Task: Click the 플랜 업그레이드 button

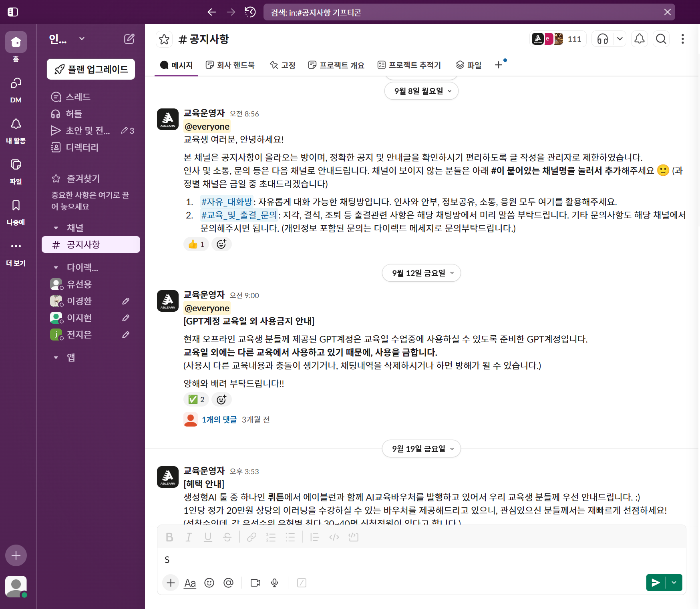Action: pos(91,69)
